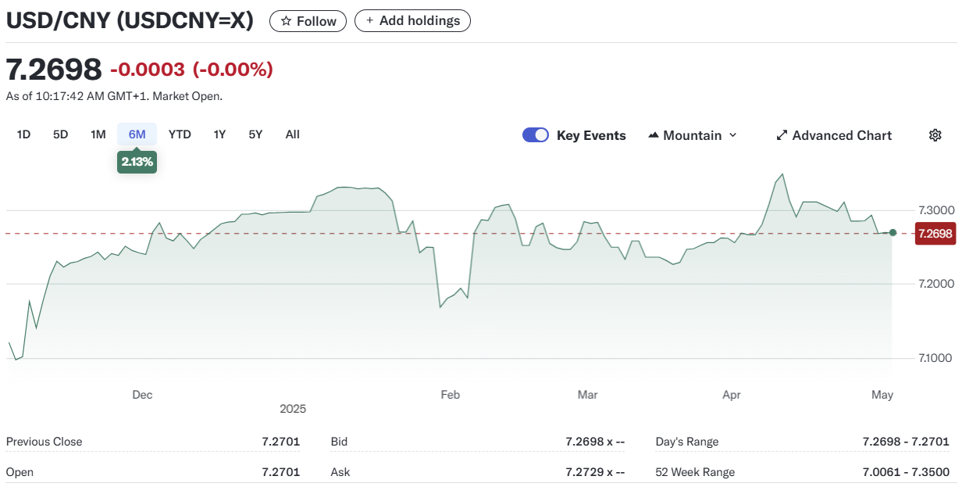Image resolution: width=980 pixels, height=494 pixels.
Task: Select the 5Y time range
Action: 255,134
